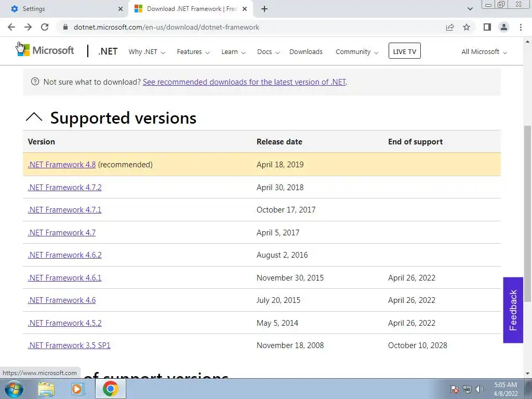Bookmark this page with star

467,27
